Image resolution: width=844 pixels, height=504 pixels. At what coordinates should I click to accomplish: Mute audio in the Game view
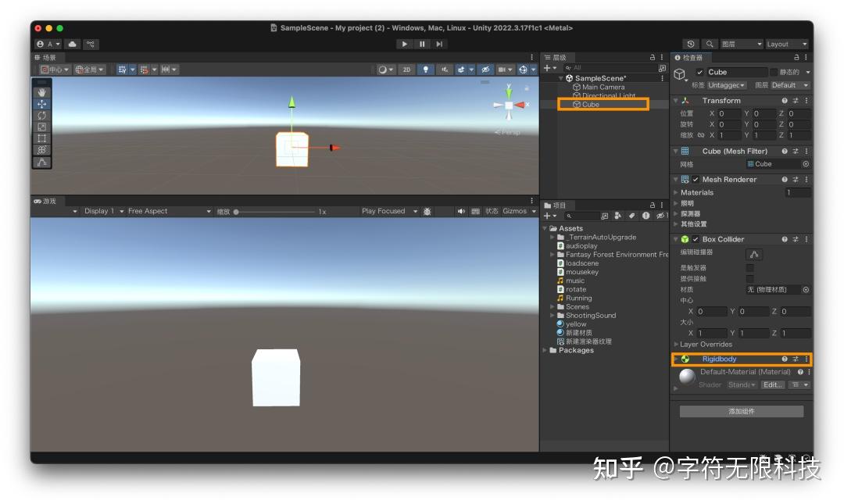[461, 211]
